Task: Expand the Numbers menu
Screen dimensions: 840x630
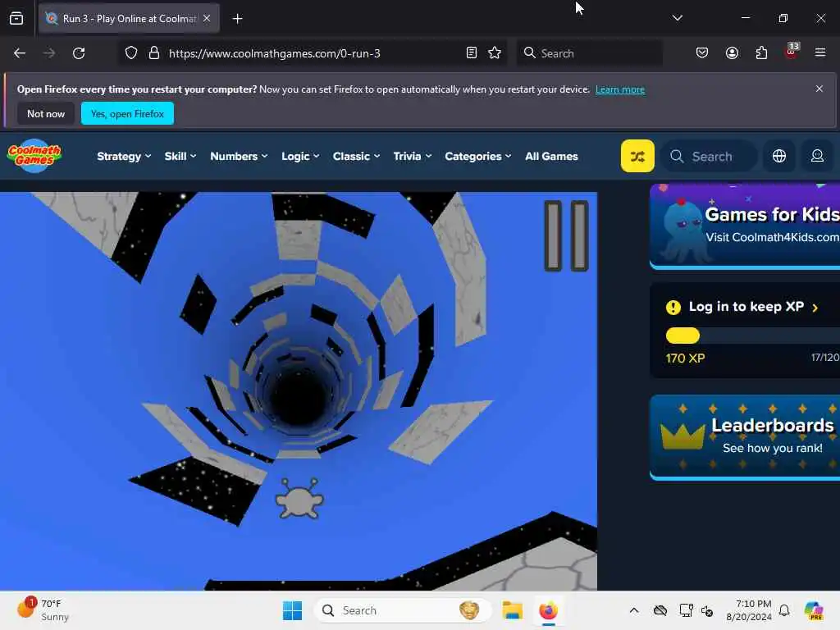Action: pos(239,157)
